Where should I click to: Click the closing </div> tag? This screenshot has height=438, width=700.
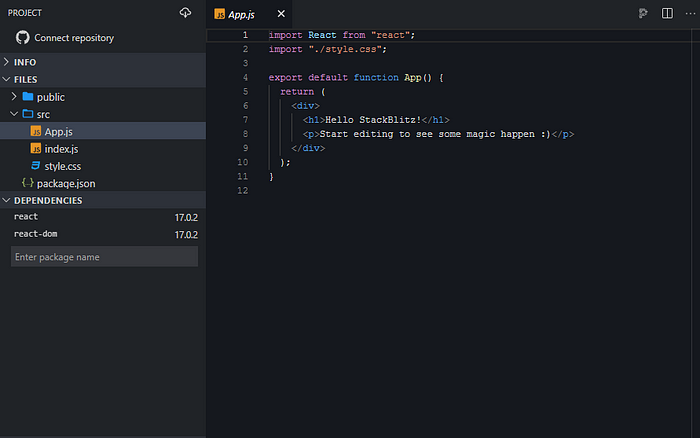click(308, 148)
